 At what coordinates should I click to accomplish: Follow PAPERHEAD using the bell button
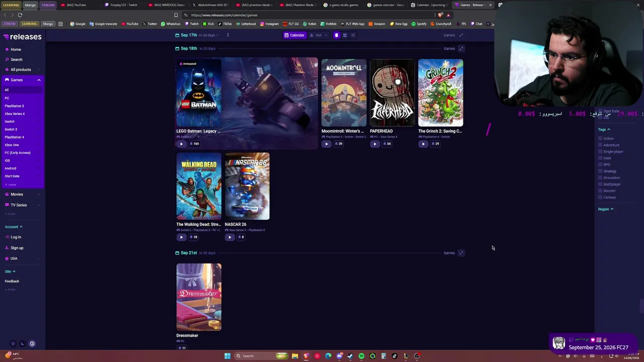point(386,144)
